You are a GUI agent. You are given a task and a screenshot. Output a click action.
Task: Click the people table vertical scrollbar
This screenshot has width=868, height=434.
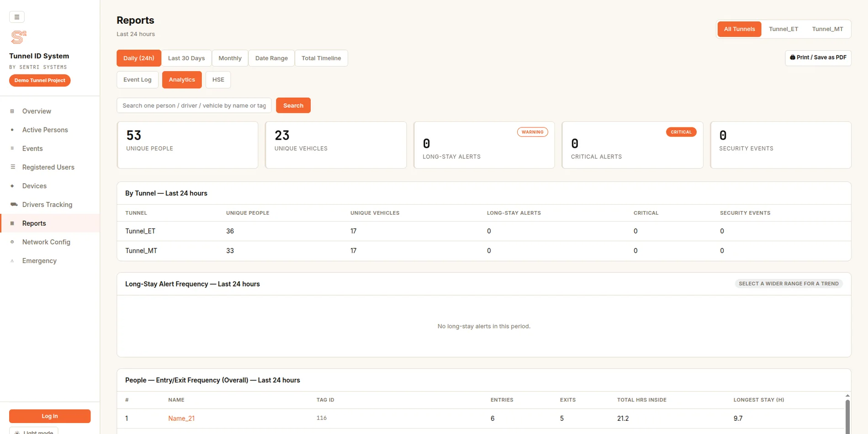pyautogui.click(x=847, y=416)
